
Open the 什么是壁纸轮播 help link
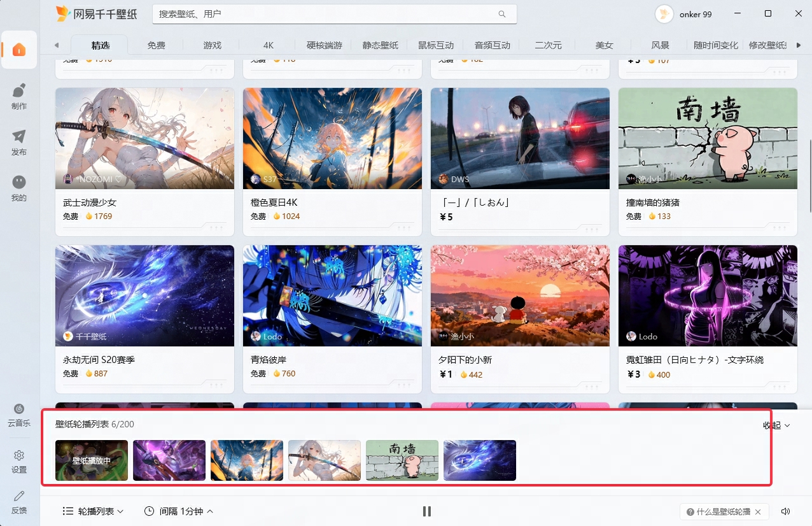click(x=718, y=512)
